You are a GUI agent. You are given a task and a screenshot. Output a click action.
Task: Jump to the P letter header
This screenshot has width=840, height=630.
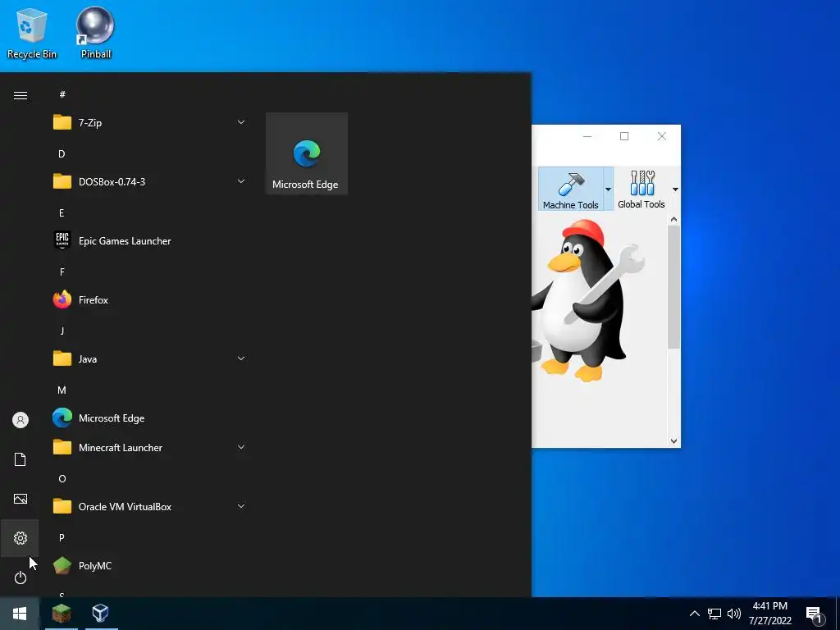tap(62, 537)
